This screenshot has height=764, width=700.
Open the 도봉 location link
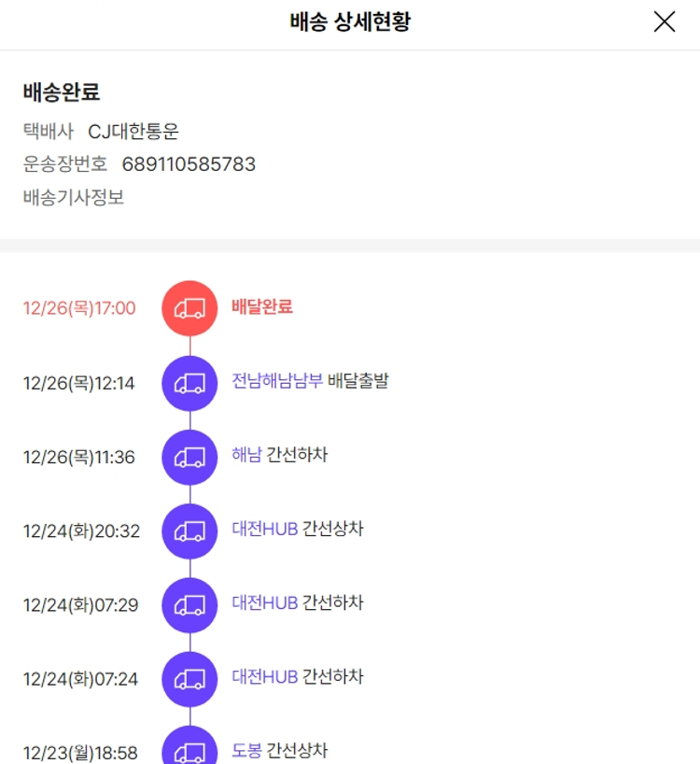246,751
